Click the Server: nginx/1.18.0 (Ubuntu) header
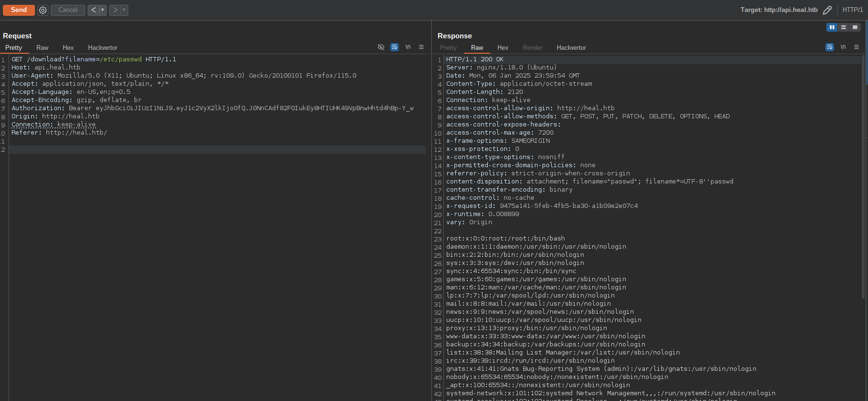The height and width of the screenshot is (401, 868). [x=502, y=68]
